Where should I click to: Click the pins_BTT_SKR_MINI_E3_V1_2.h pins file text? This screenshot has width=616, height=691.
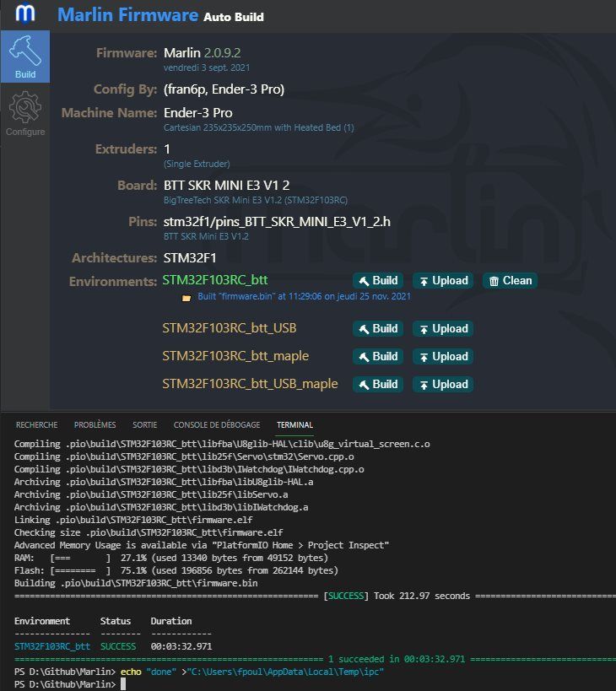(x=277, y=221)
